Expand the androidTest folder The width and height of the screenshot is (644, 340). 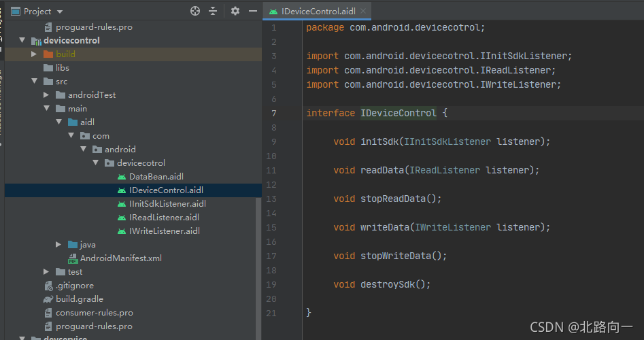click(x=46, y=95)
